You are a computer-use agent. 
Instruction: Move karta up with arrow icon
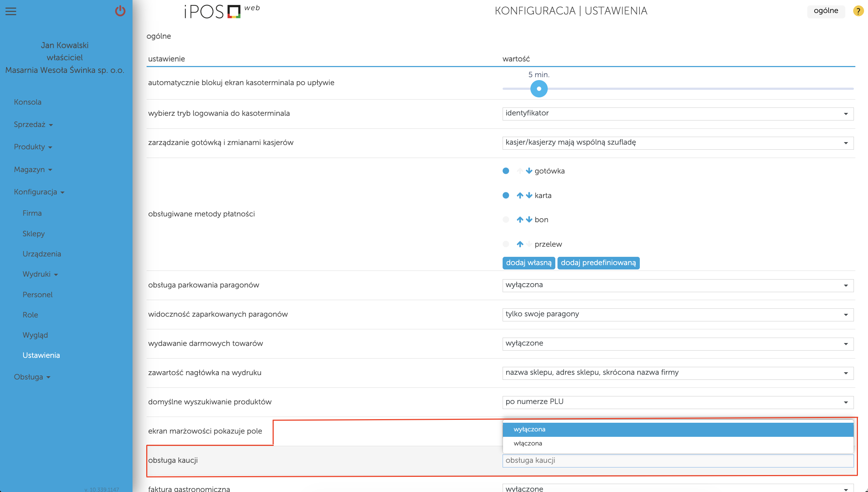(520, 196)
